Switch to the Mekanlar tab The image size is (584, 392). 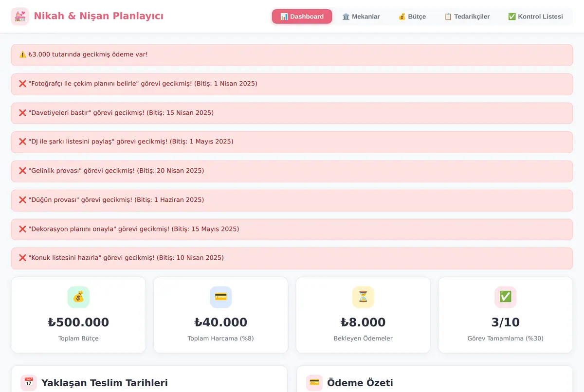[x=361, y=17]
